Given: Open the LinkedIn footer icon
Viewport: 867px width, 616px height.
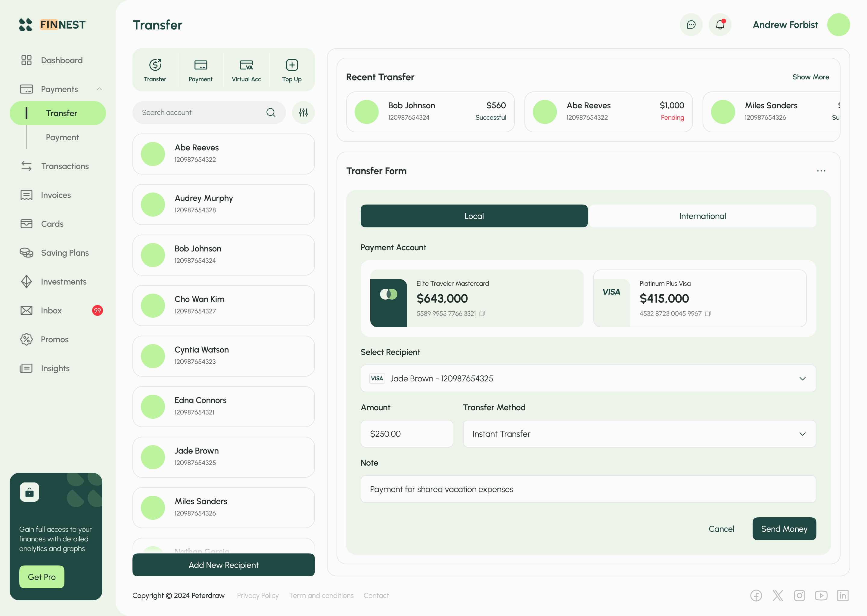Looking at the screenshot, I should coord(843,596).
